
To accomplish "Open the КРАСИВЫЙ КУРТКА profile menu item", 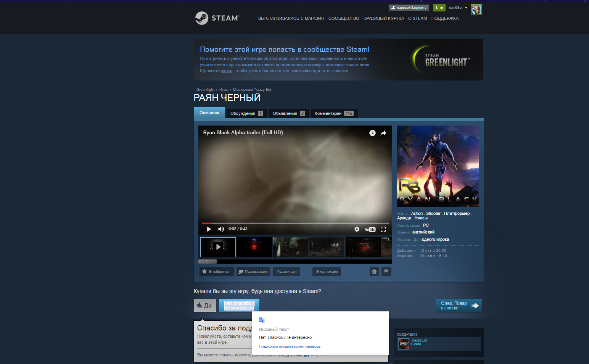I will tap(384, 18).
